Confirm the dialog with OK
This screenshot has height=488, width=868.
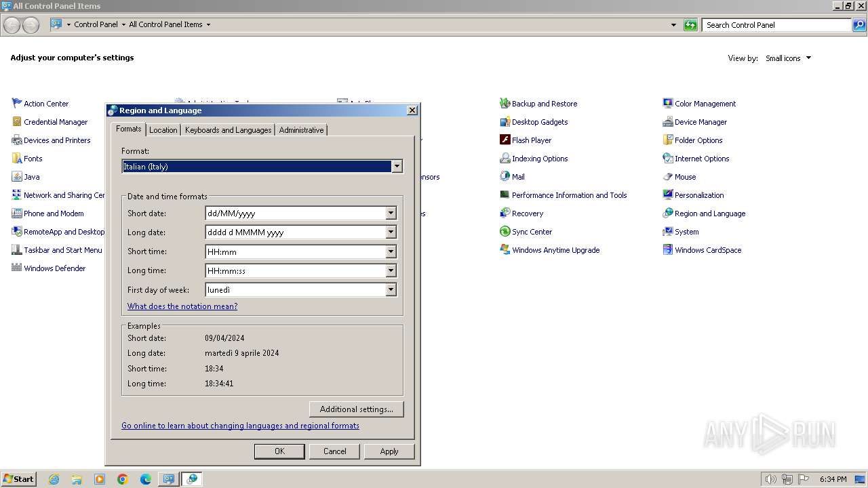(x=279, y=451)
